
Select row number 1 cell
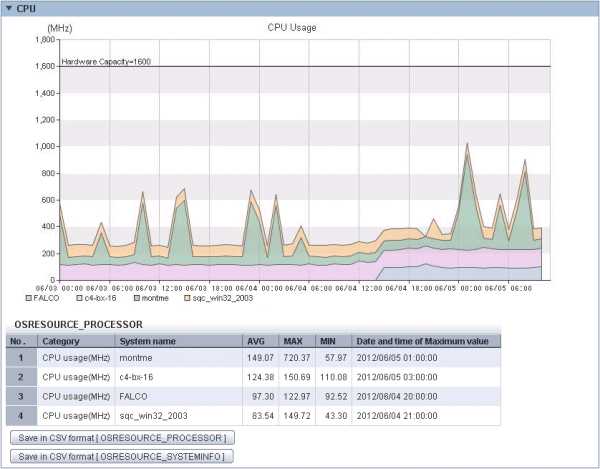coord(21,358)
